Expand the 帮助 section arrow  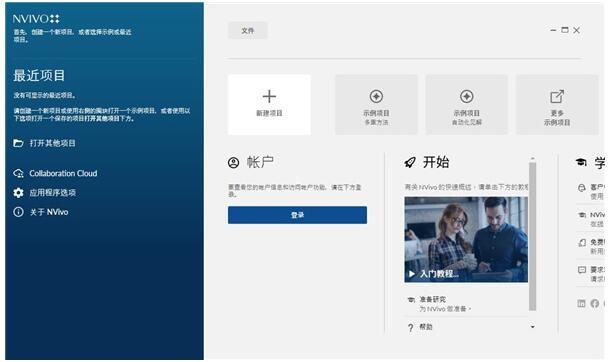point(532,327)
